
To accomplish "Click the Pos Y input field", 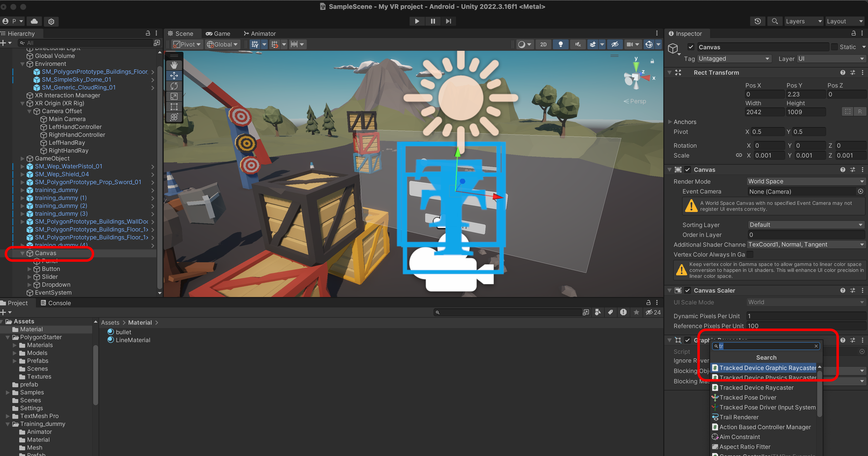I will tap(805, 94).
